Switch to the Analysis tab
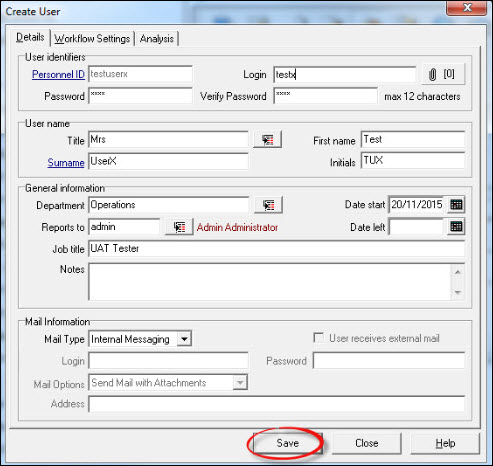The height and width of the screenshot is (466, 493). (157, 39)
